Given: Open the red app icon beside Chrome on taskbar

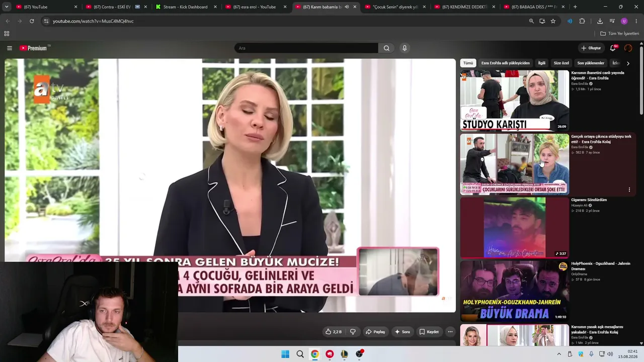Looking at the screenshot, I should (x=330, y=354).
